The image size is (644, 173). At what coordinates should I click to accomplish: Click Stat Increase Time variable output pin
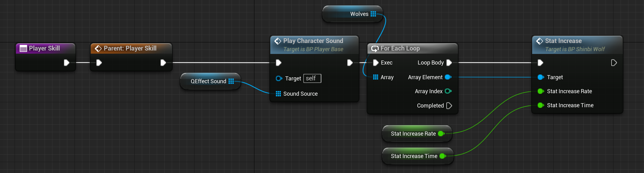[443, 156]
